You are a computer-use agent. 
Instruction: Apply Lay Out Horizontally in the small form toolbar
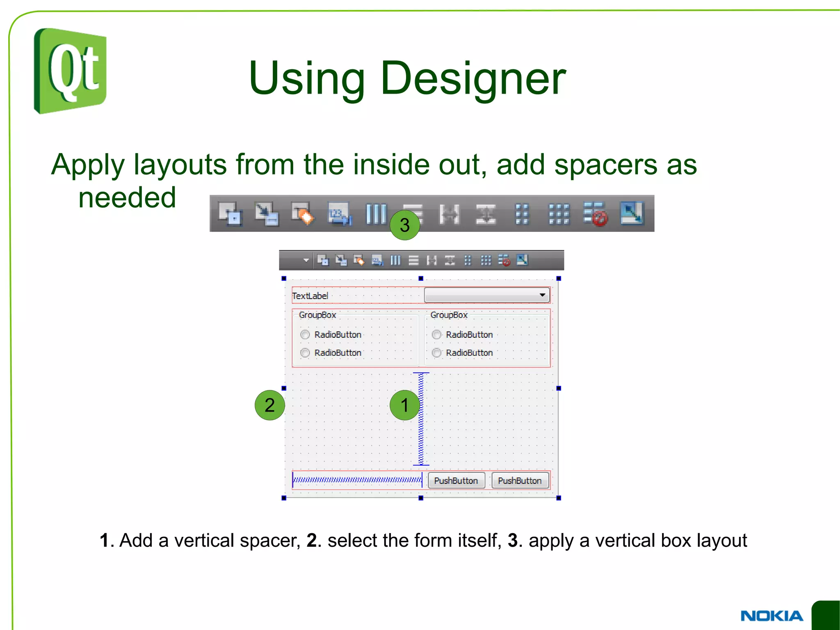(395, 260)
